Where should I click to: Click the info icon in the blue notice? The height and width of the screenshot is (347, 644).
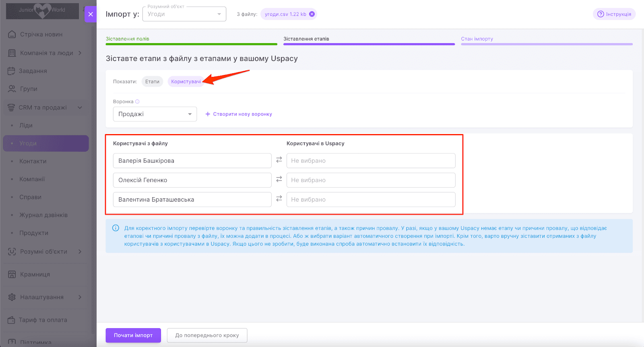(116, 228)
